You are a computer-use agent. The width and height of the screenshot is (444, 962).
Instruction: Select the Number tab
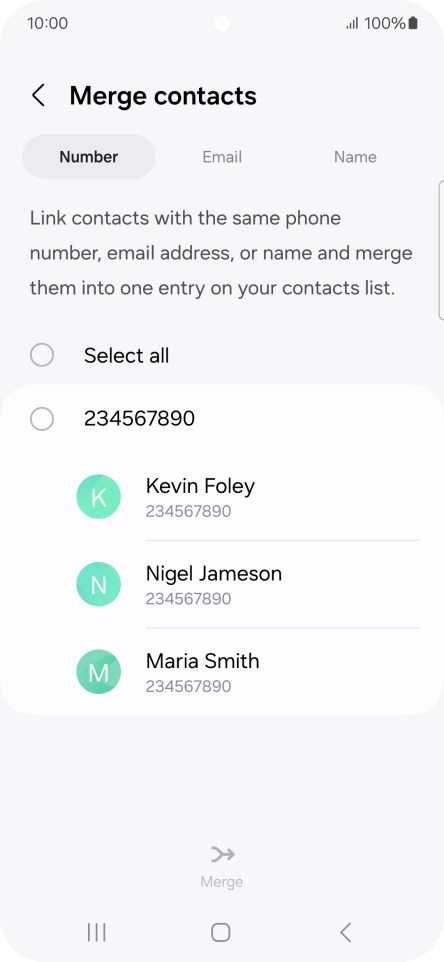tap(89, 157)
